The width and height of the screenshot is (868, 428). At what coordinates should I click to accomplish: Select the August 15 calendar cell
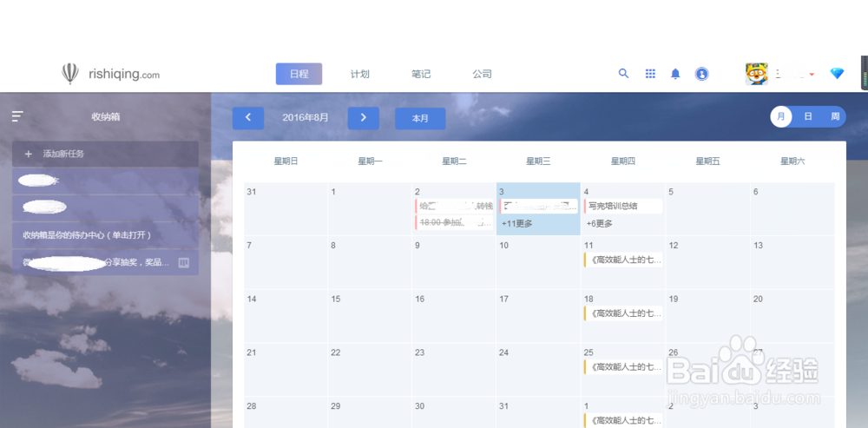click(x=370, y=316)
